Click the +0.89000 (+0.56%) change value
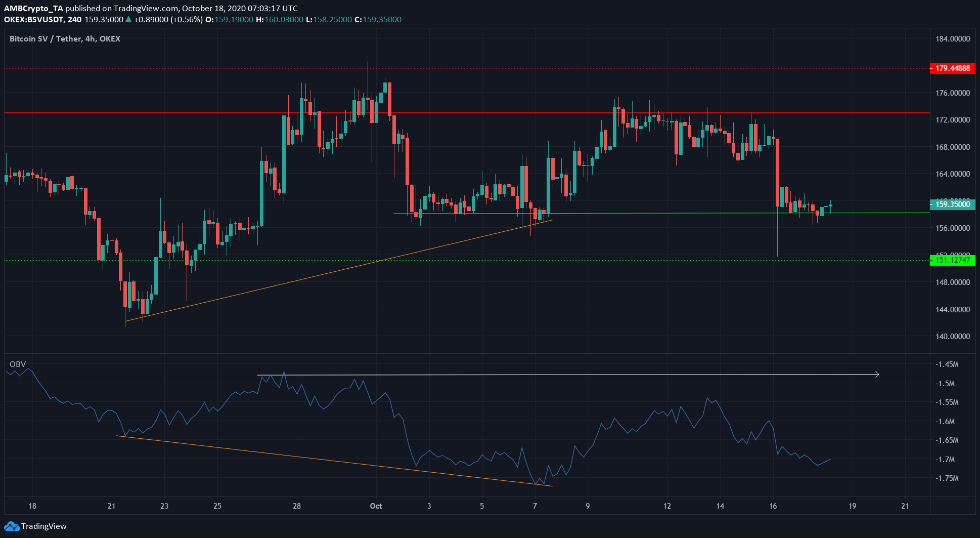The height and width of the screenshot is (538, 980). click(x=168, y=20)
